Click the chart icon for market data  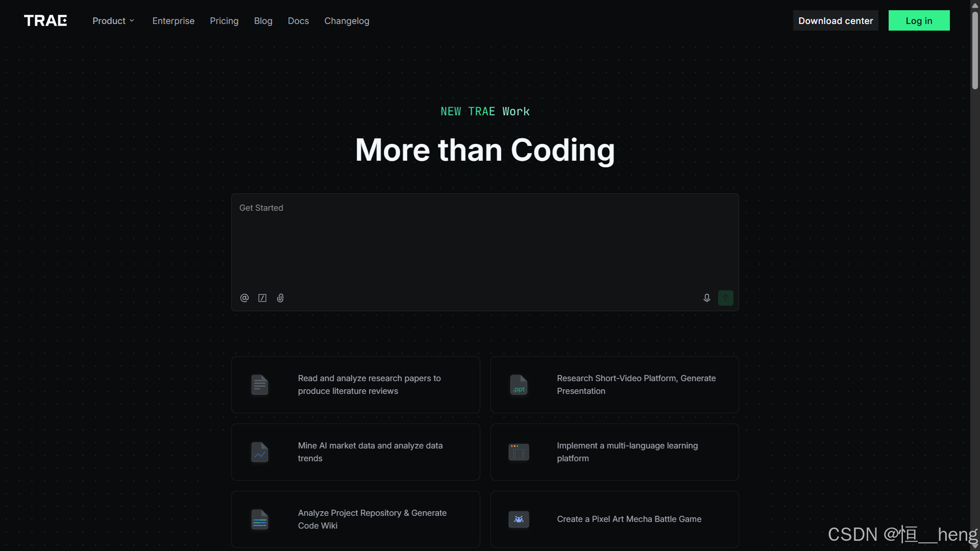tap(260, 452)
